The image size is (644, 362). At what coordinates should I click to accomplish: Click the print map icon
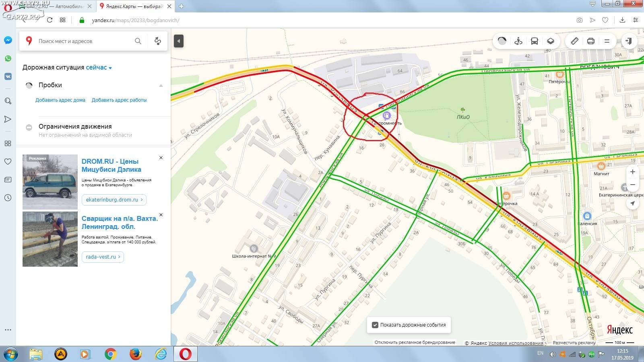[x=591, y=41]
